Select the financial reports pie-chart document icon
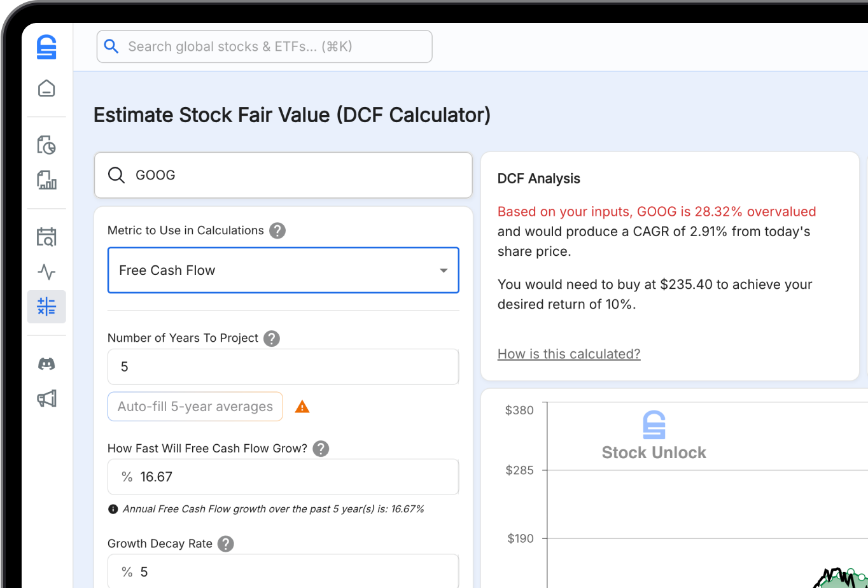This screenshot has width=868, height=588. tap(46, 144)
